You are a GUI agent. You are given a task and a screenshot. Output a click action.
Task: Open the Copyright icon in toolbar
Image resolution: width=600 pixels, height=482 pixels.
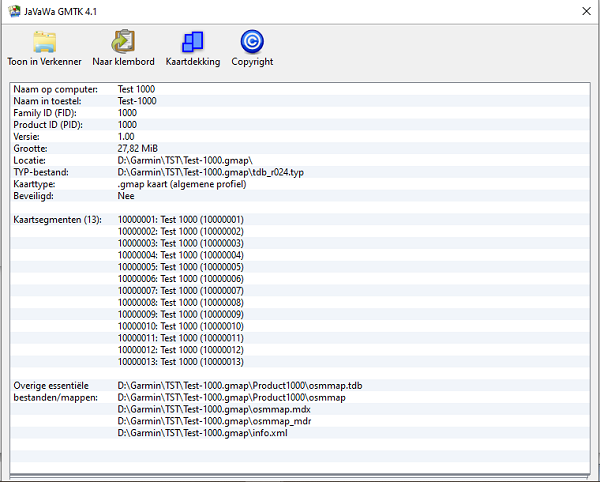coord(252,42)
